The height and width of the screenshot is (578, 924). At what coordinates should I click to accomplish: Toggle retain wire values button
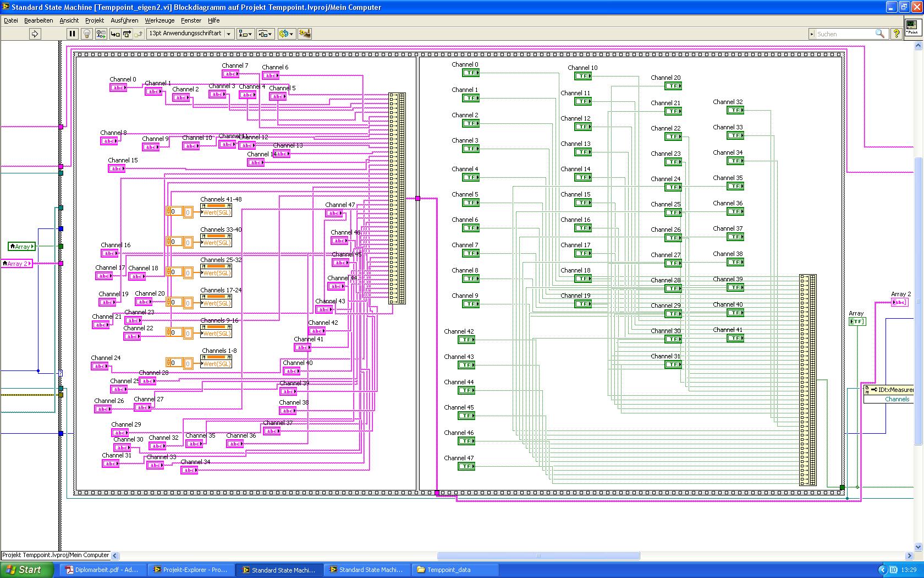click(101, 34)
